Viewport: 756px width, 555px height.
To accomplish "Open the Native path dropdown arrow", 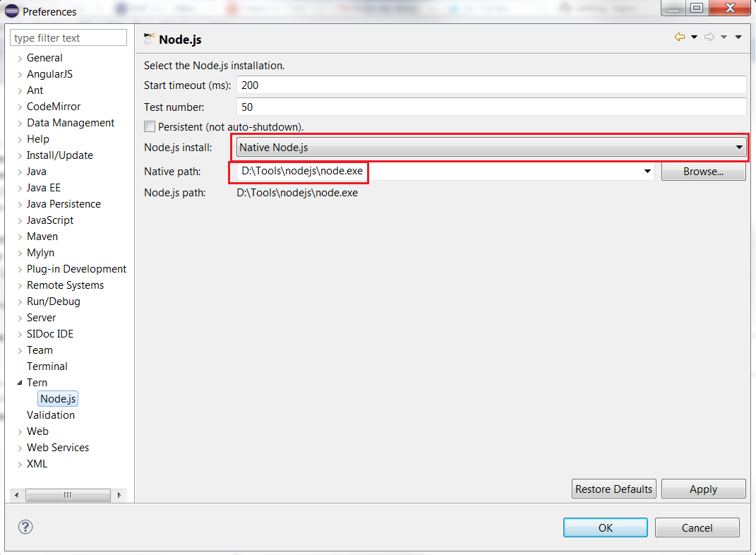I will (x=647, y=172).
